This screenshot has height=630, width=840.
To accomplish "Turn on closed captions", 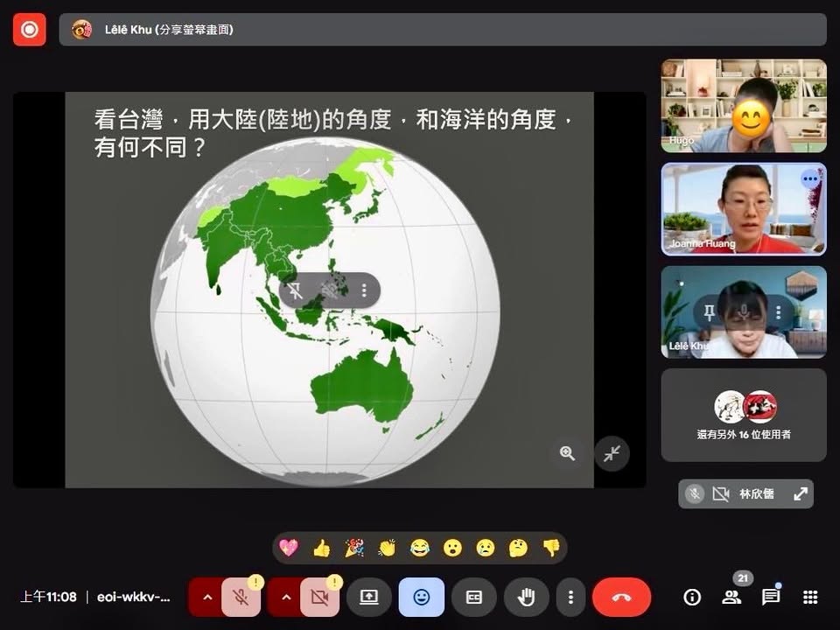I will pos(474,597).
